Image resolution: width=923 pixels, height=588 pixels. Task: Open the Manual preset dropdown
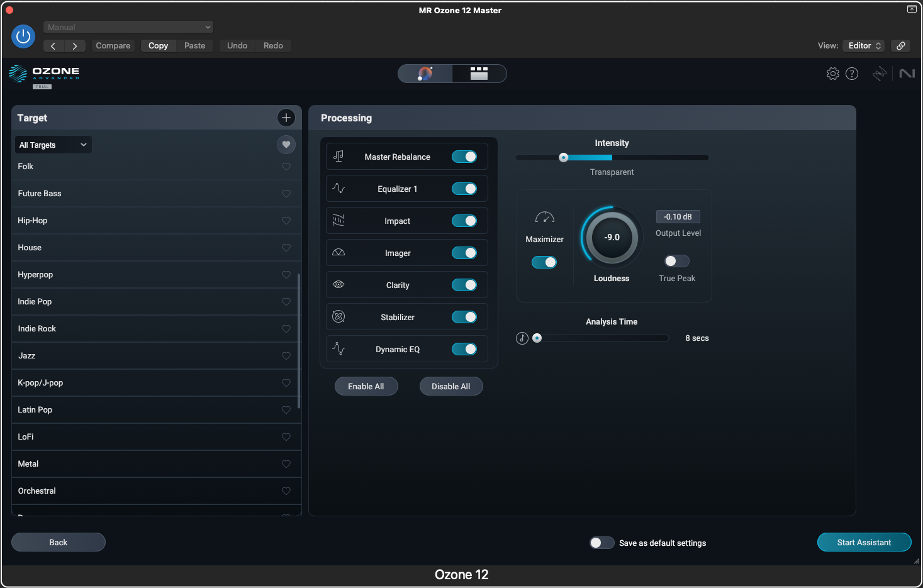coord(128,27)
